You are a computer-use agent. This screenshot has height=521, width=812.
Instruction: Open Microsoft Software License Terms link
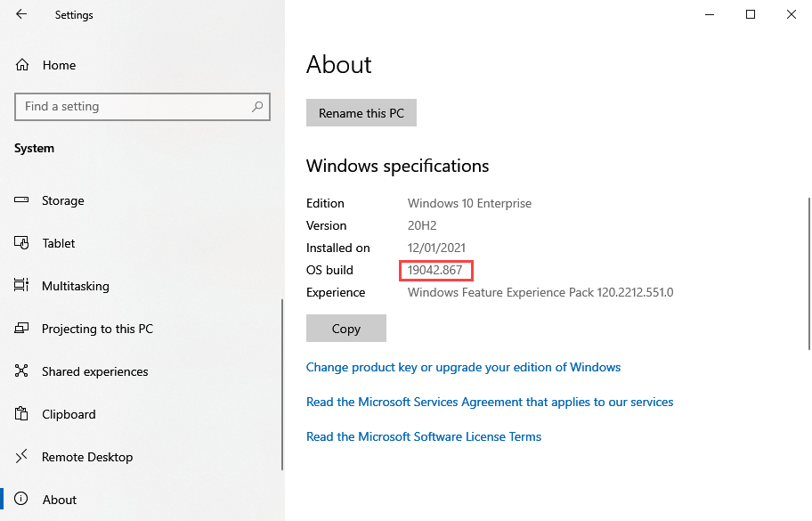pyautogui.click(x=423, y=436)
